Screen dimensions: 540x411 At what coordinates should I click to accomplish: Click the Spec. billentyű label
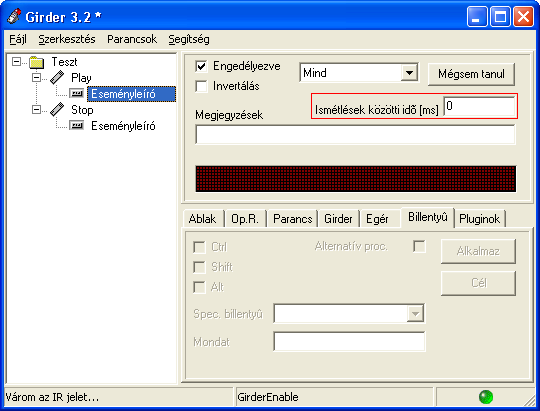(228, 314)
